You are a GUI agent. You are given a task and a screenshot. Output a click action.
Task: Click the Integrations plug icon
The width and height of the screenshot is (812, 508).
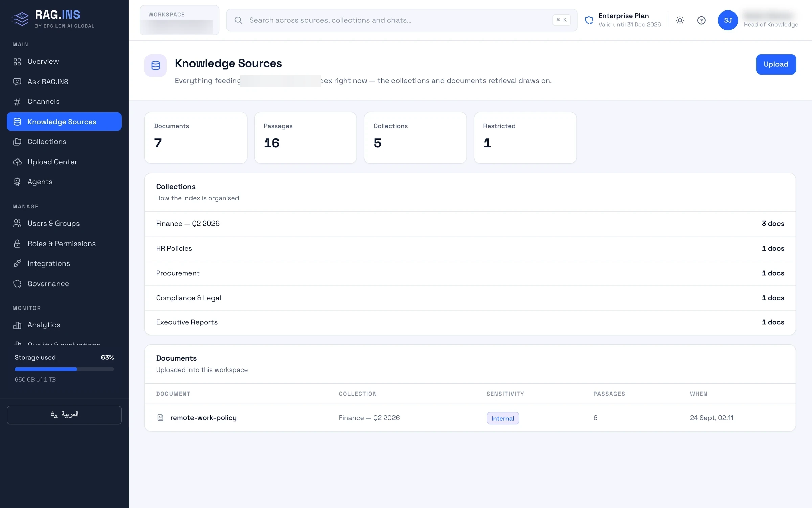coord(17,263)
